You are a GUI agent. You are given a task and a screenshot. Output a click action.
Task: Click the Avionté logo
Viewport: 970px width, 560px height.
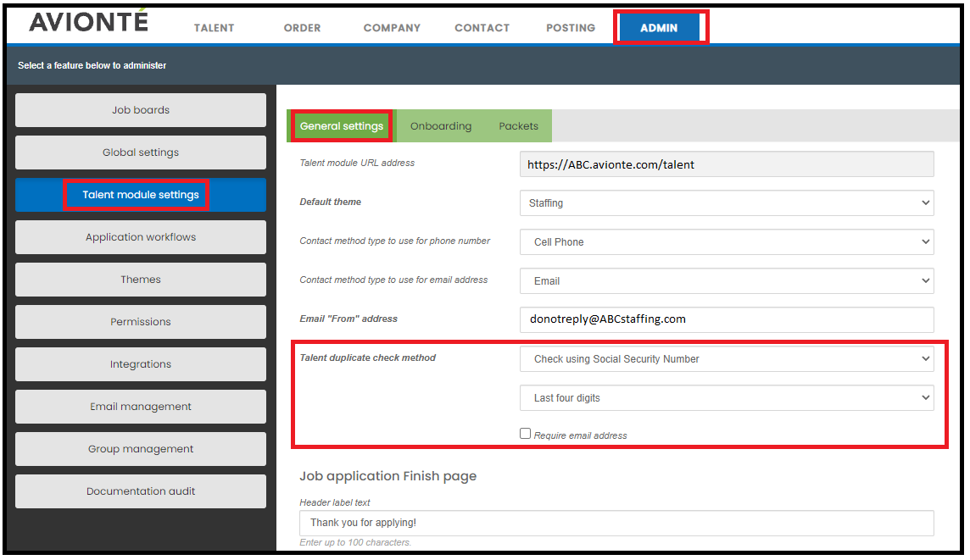click(88, 21)
